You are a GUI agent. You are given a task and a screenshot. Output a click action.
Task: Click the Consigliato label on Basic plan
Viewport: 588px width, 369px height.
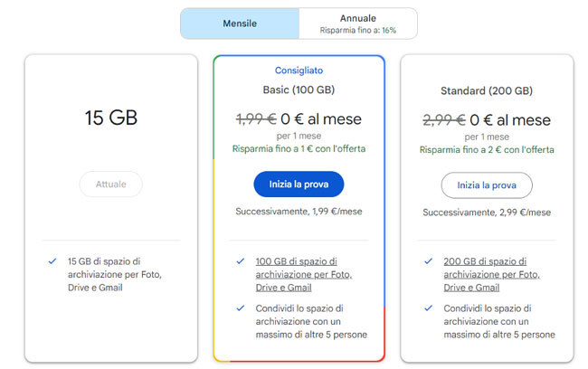[299, 70]
